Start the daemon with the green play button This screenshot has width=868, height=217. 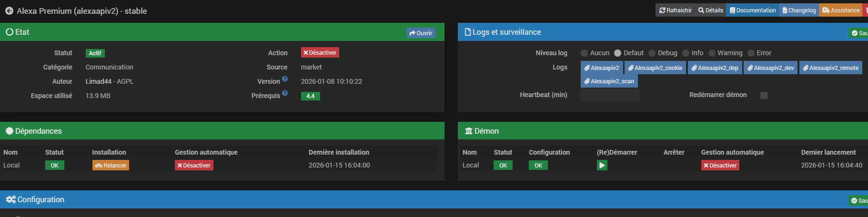coord(602,165)
